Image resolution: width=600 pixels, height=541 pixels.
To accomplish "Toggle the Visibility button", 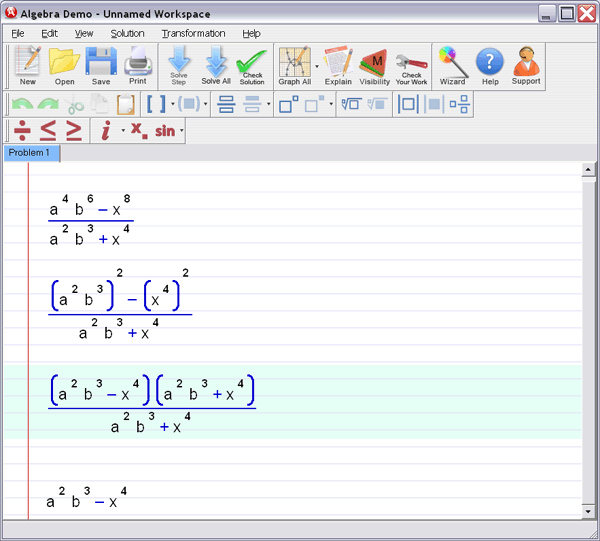I will click(374, 66).
